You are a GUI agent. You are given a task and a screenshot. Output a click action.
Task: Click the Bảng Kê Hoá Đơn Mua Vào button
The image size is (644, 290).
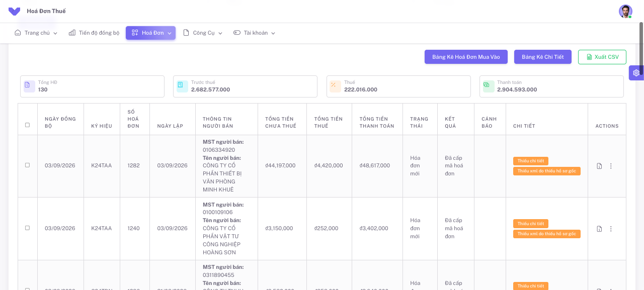[x=466, y=57]
